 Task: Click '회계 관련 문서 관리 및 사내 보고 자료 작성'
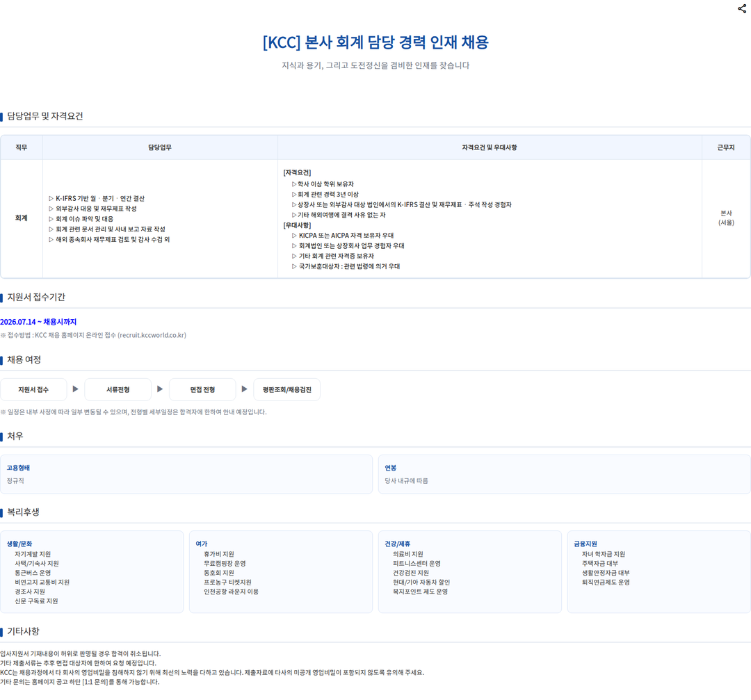point(107,229)
